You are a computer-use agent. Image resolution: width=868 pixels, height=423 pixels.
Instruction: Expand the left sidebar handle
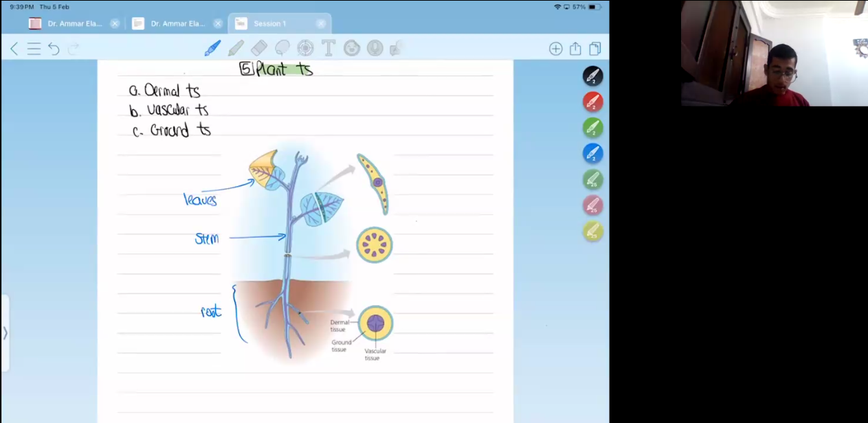(x=5, y=333)
